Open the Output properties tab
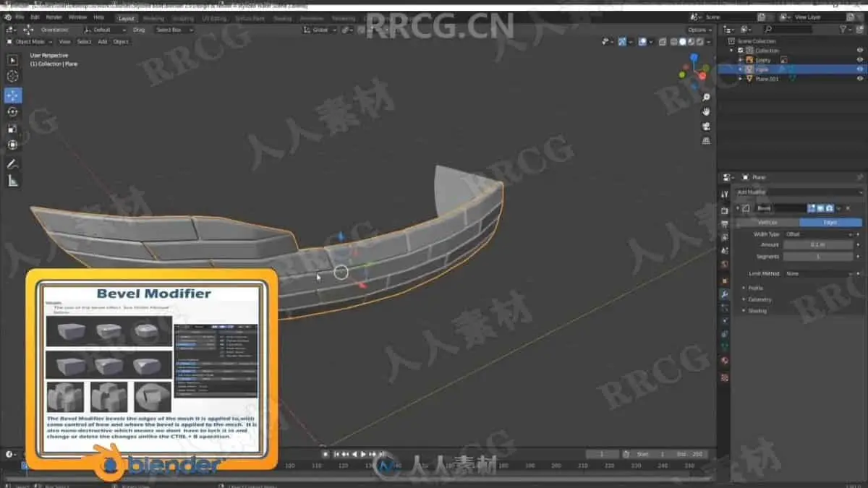 coord(724,224)
